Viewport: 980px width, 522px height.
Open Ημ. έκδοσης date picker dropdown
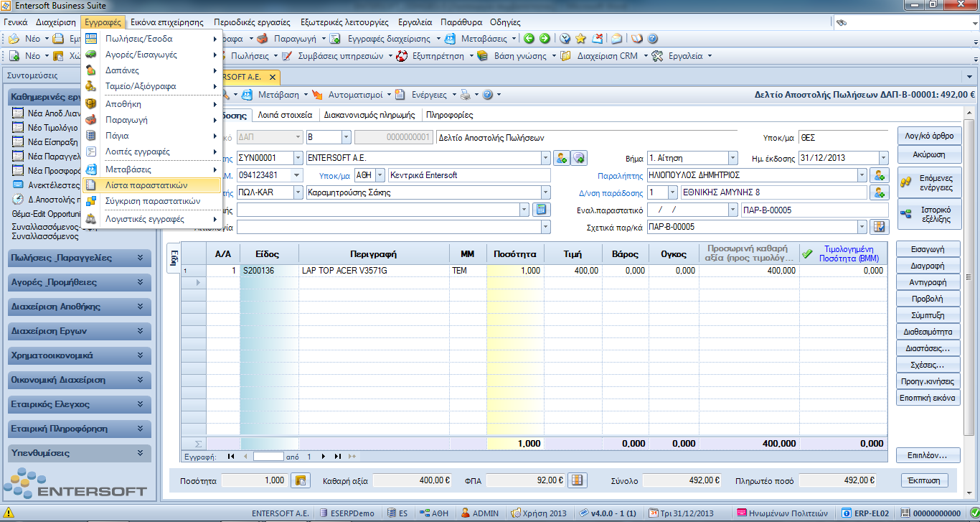(x=882, y=158)
